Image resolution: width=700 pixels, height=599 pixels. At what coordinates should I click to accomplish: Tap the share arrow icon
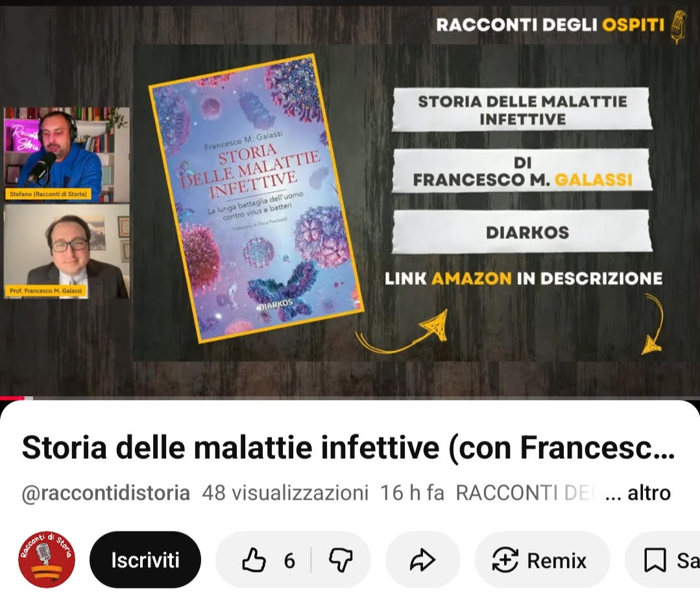[422, 560]
